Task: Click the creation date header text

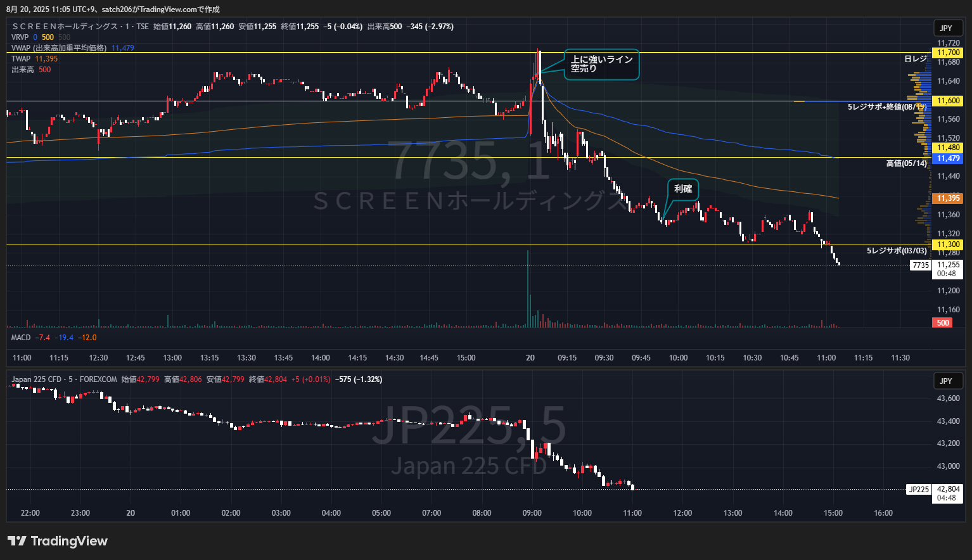Action: (x=113, y=10)
